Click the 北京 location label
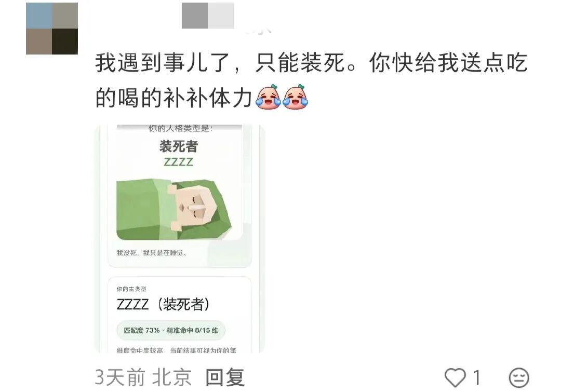 [x=172, y=377]
